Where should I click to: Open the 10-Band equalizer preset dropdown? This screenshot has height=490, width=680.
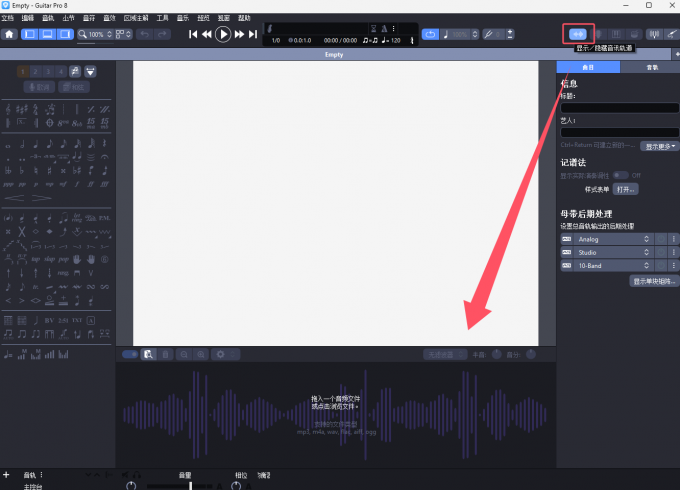pyautogui.click(x=646, y=266)
